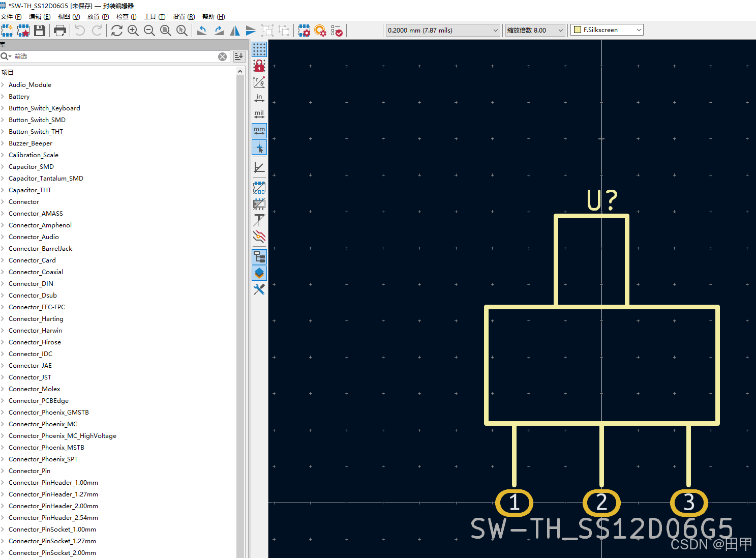Open the Preferences menu (设置)
Image resolution: width=756 pixels, height=558 pixels.
[x=184, y=17]
